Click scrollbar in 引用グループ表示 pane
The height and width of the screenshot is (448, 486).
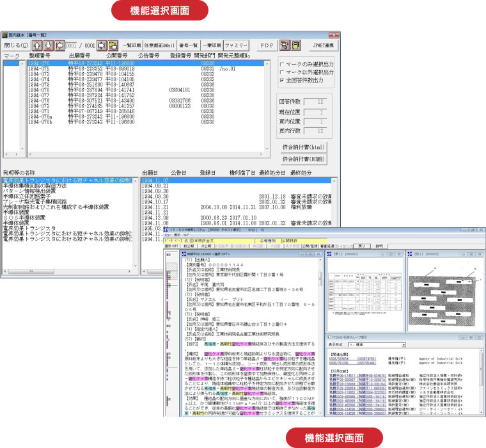point(482,381)
